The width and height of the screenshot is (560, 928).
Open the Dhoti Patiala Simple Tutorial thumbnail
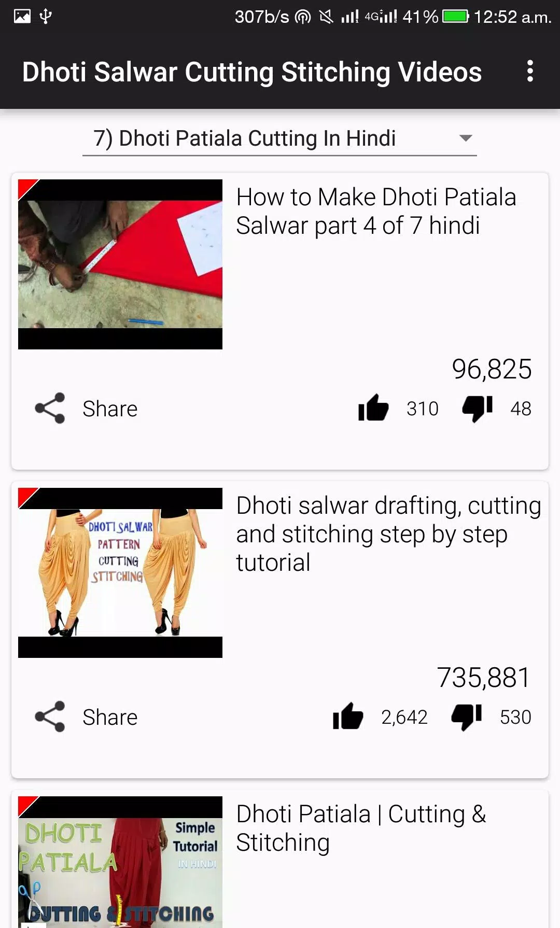(x=120, y=862)
